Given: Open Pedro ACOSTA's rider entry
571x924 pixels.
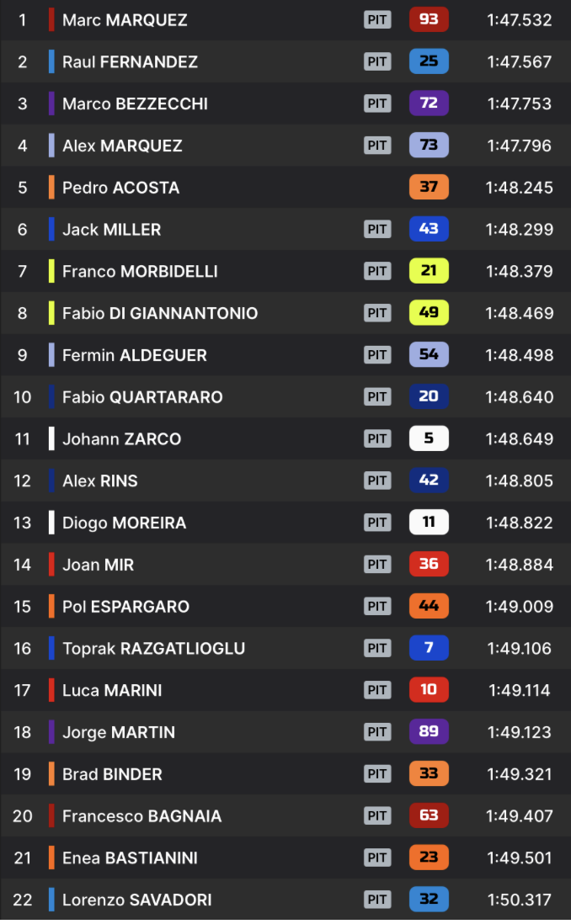Looking at the screenshot, I should pos(285,188).
